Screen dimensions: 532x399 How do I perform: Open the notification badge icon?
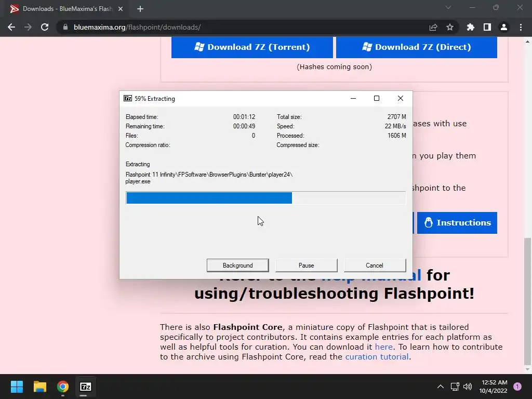coord(517,387)
